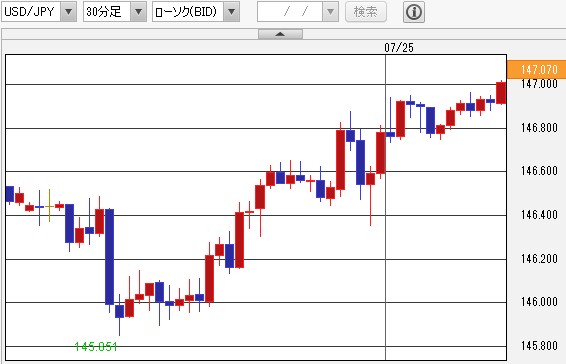Screen dimensions: 566x364
Task: Select the USD/JPY currency pair field
Action: [31, 12]
